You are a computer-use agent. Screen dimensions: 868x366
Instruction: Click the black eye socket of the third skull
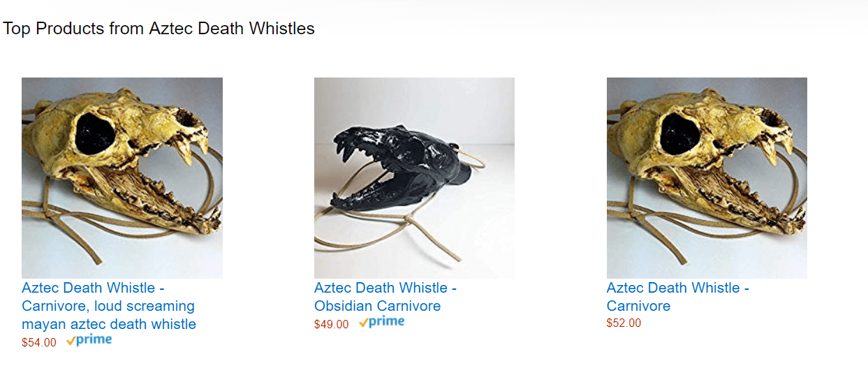point(681,133)
